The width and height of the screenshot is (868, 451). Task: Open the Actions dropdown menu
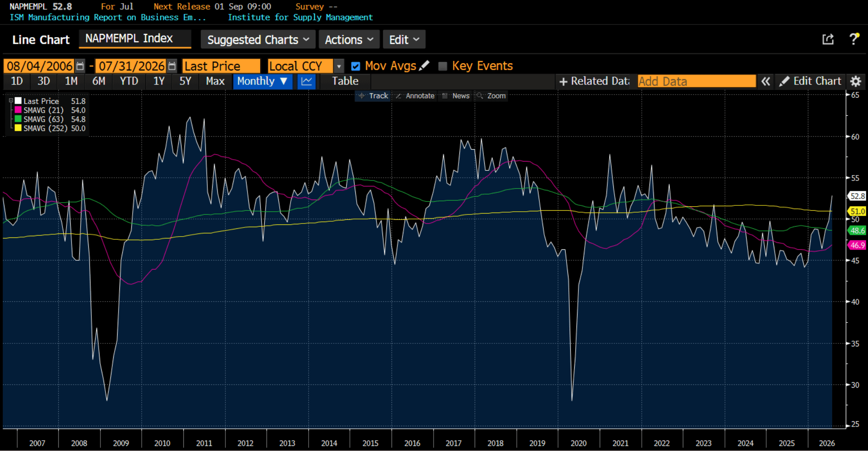pyautogui.click(x=349, y=40)
